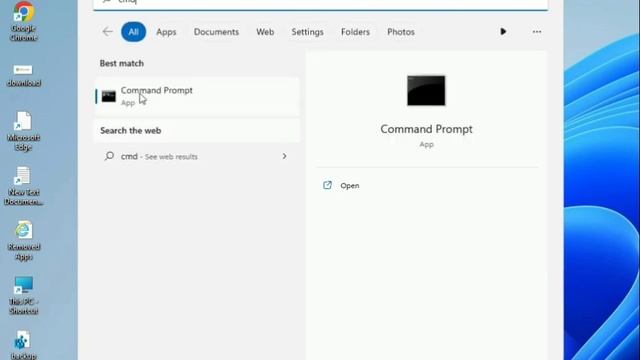Open the Removed Apps desktop icon

click(x=23, y=241)
